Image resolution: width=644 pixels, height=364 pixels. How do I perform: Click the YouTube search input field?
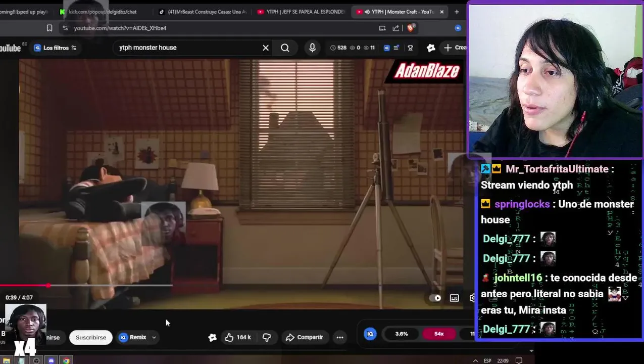pyautogui.click(x=187, y=48)
